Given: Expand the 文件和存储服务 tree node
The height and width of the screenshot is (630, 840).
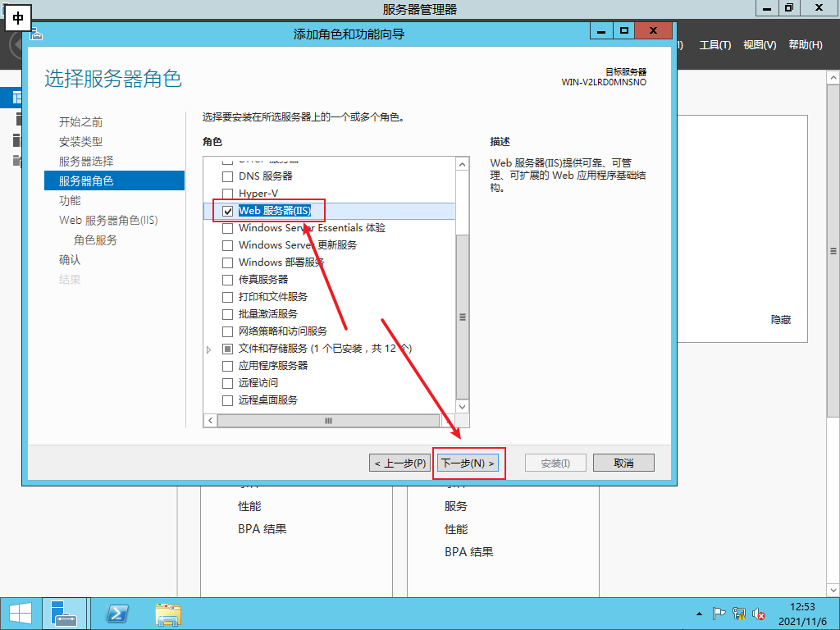Looking at the screenshot, I should click(209, 349).
